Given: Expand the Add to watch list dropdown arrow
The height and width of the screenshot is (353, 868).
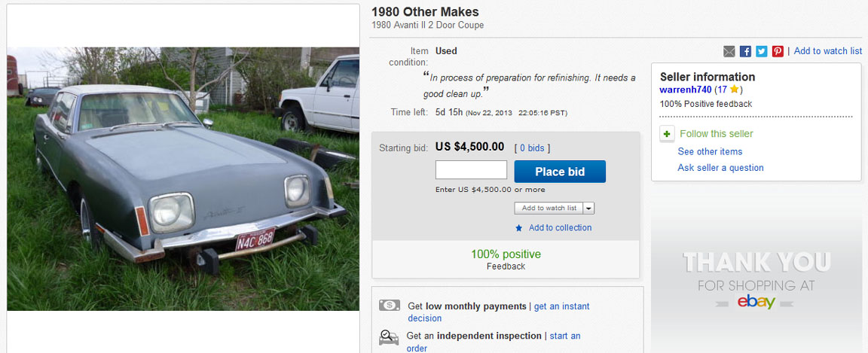Looking at the screenshot, I should [x=588, y=208].
